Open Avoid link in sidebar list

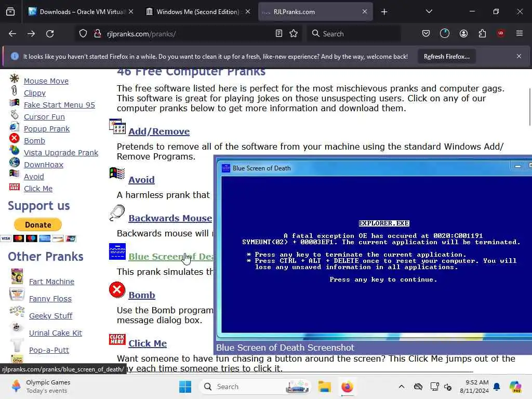point(34,177)
